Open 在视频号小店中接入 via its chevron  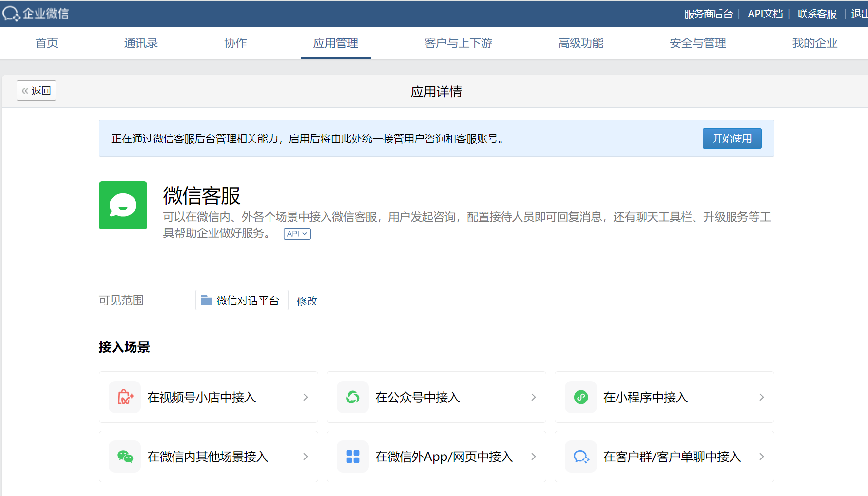306,397
